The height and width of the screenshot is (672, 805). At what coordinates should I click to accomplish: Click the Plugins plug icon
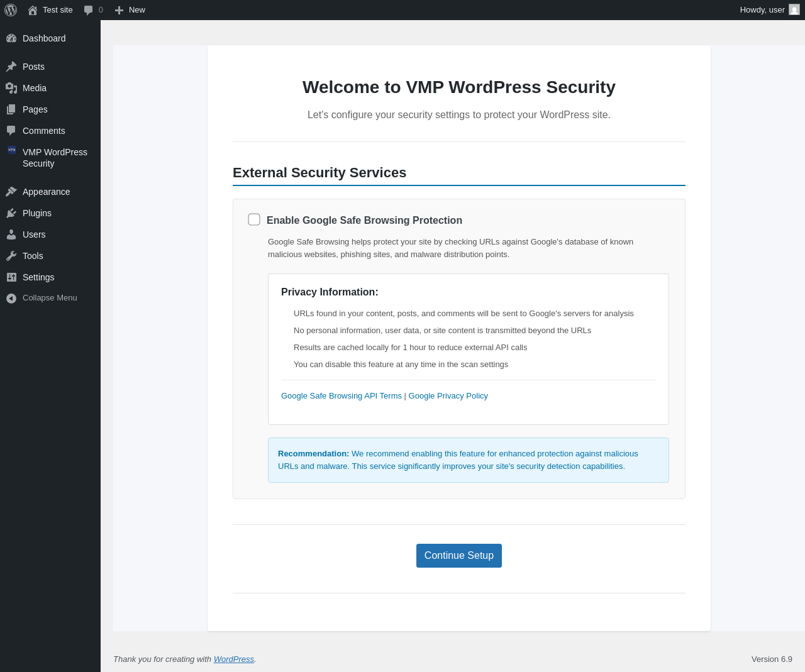tap(11, 213)
